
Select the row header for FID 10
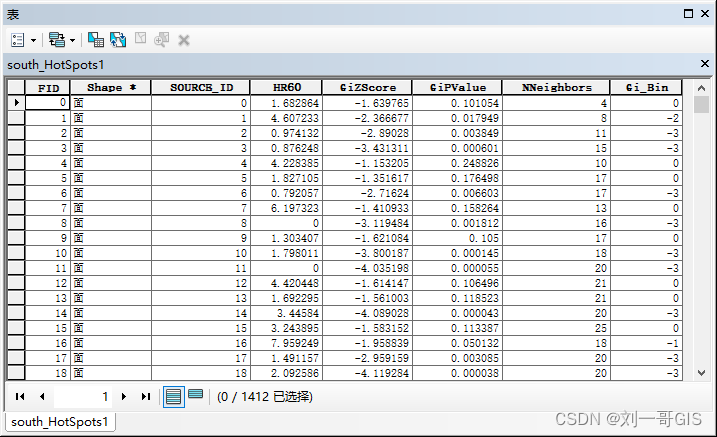coord(16,253)
